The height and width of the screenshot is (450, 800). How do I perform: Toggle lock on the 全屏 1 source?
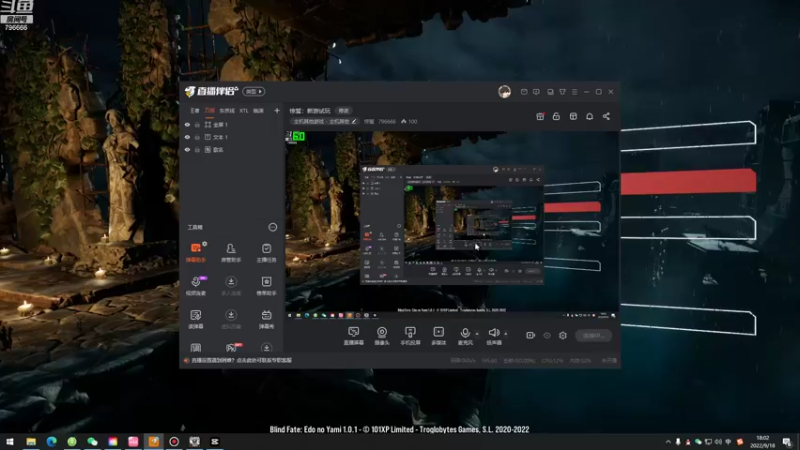197,124
